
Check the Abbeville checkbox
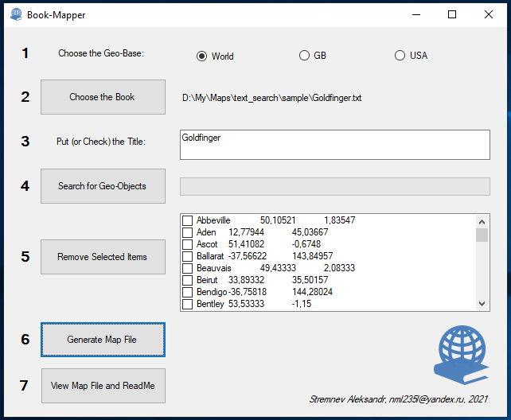187,220
